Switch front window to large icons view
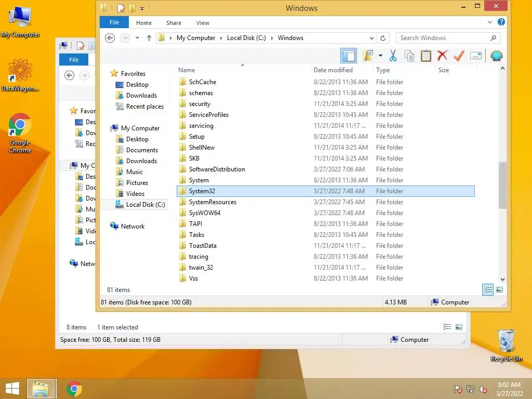 click(x=499, y=289)
